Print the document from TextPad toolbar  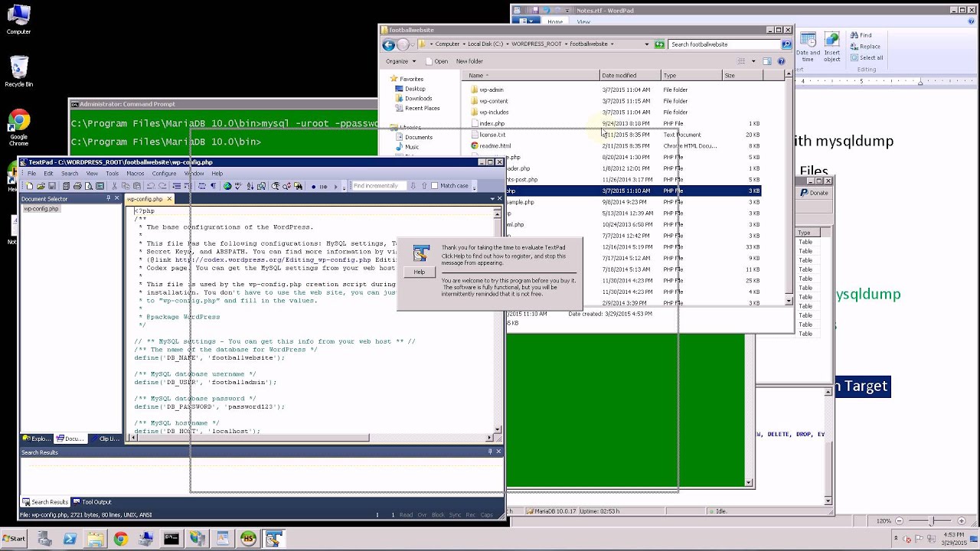pyautogui.click(x=77, y=186)
